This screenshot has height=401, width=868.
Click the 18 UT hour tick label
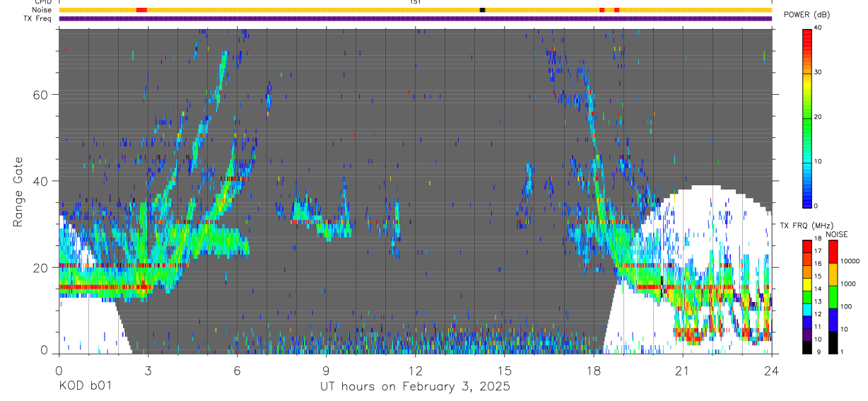594,369
